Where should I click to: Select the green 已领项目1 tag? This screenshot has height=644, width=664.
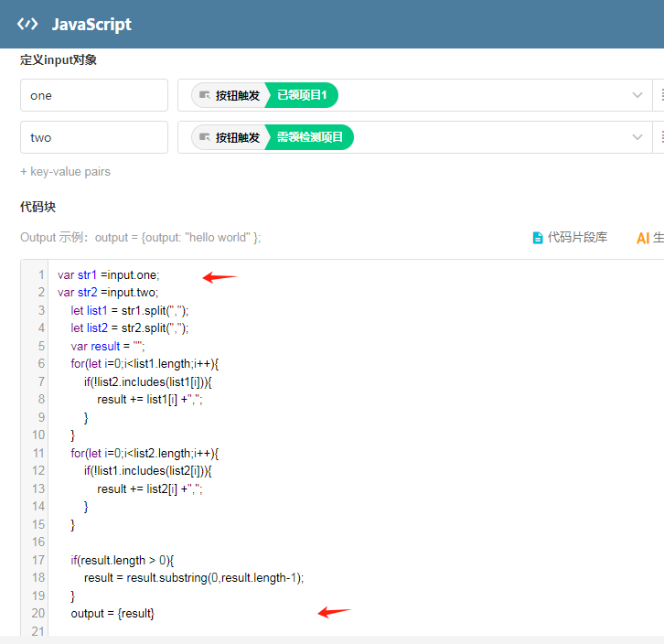click(x=302, y=95)
